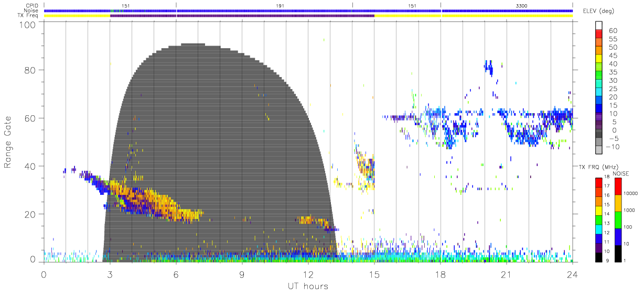
Task: Pick the black swatch on NOISE colorbar
Action: pos(617,252)
